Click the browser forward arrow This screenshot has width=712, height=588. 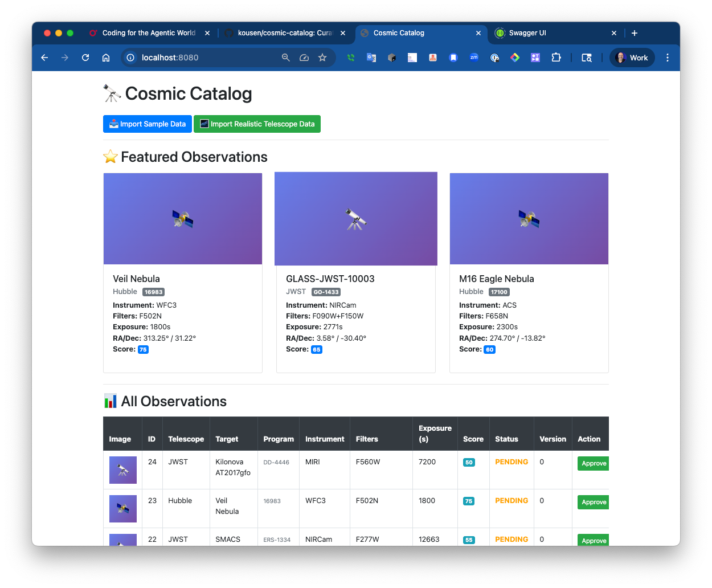click(65, 58)
